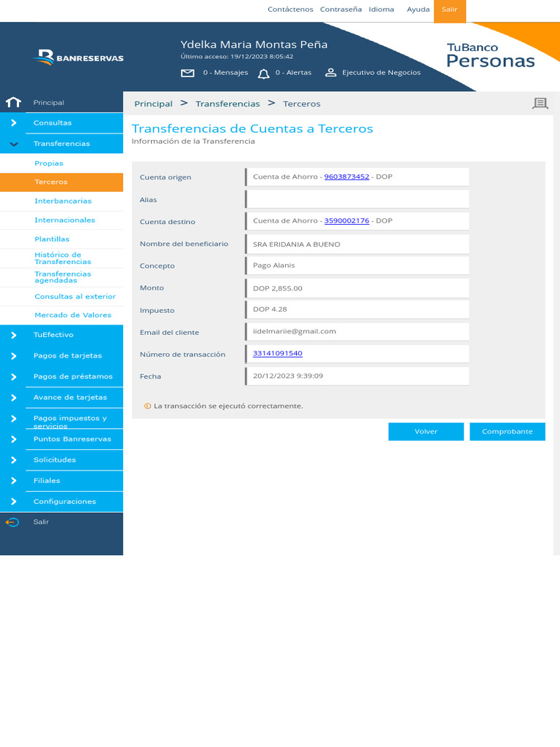The height and width of the screenshot is (747, 560).
Task: Open Contraseña in top bar
Action: [x=341, y=9]
